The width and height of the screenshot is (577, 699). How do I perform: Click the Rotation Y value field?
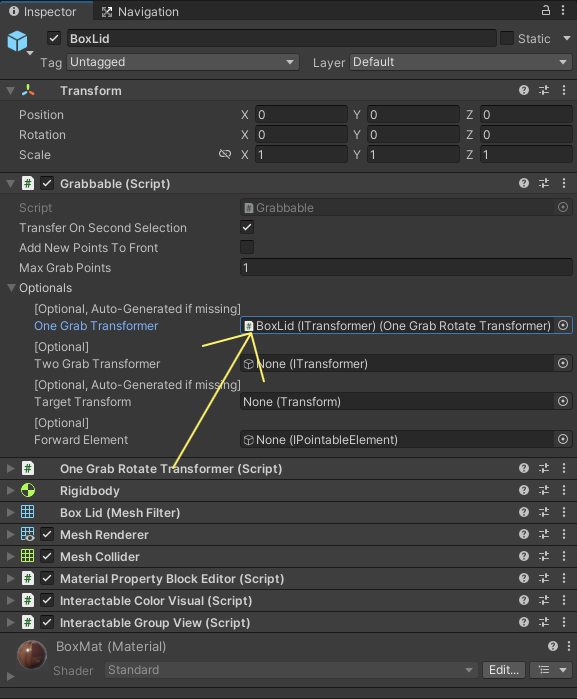[413, 135]
